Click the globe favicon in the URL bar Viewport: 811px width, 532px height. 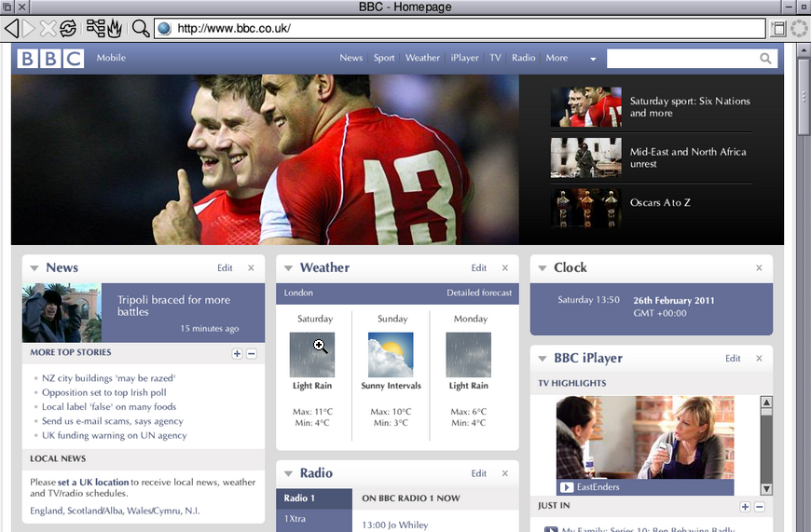pos(164,28)
